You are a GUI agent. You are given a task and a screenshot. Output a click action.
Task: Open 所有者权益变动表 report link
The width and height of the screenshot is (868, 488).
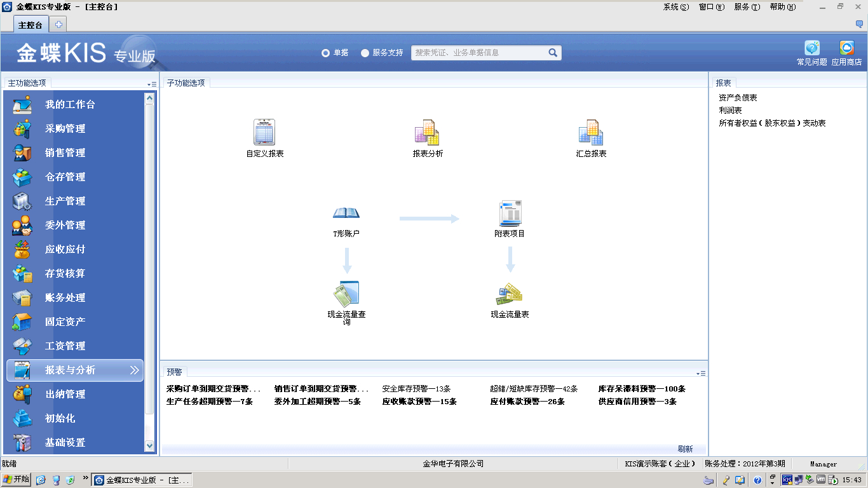pos(772,123)
